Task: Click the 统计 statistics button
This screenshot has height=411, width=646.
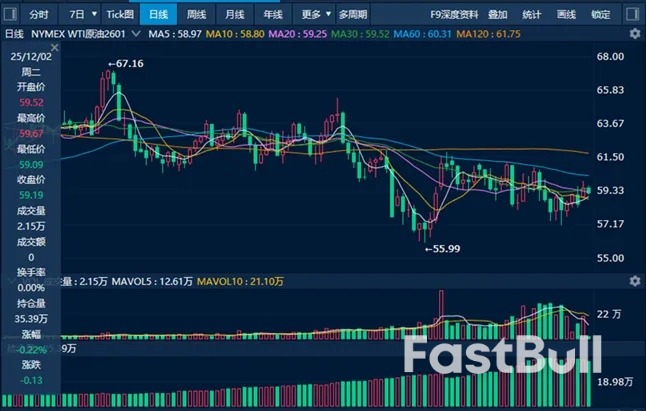Action: tap(532, 15)
